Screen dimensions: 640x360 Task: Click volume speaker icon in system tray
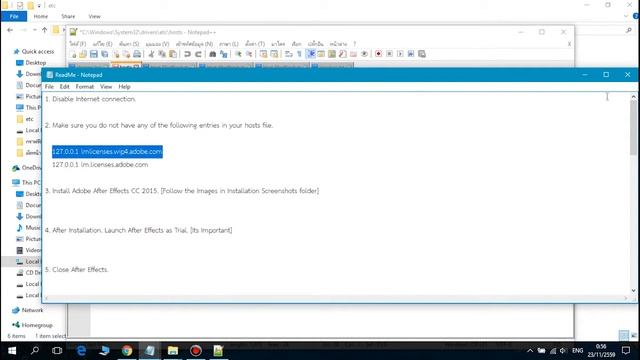(x=563, y=351)
